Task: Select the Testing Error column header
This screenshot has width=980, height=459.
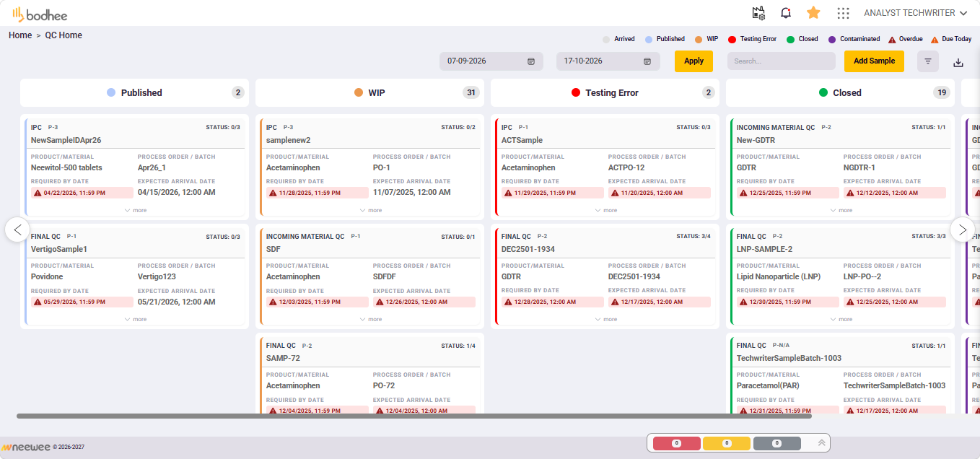Action: tap(605, 92)
